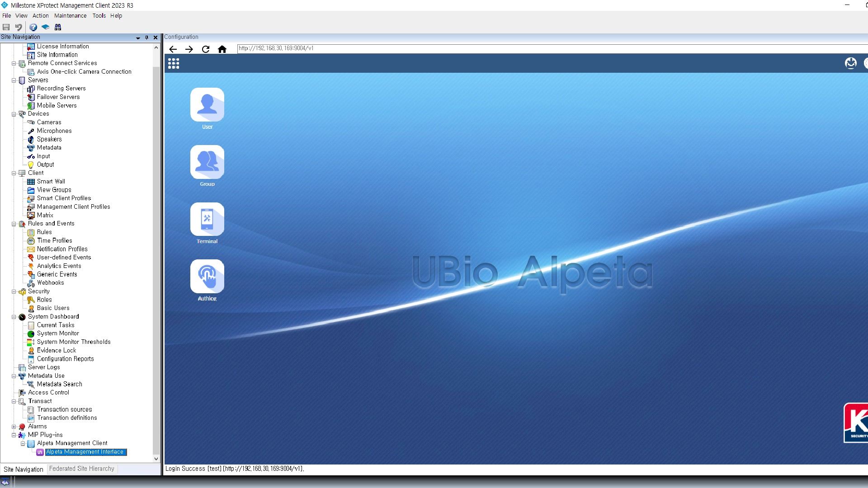Viewport: 868px width, 488px height.
Task: Click the binoculars search toolbar icon
Action: (58, 27)
